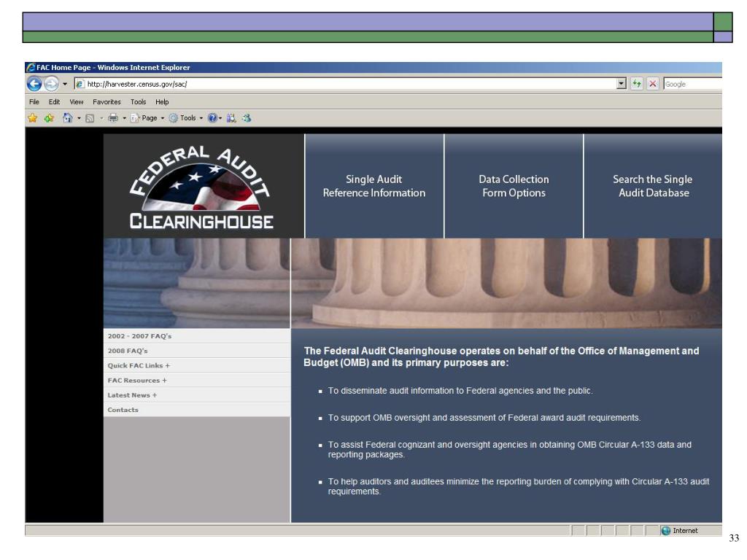Click the address bar URL field

coord(349,84)
